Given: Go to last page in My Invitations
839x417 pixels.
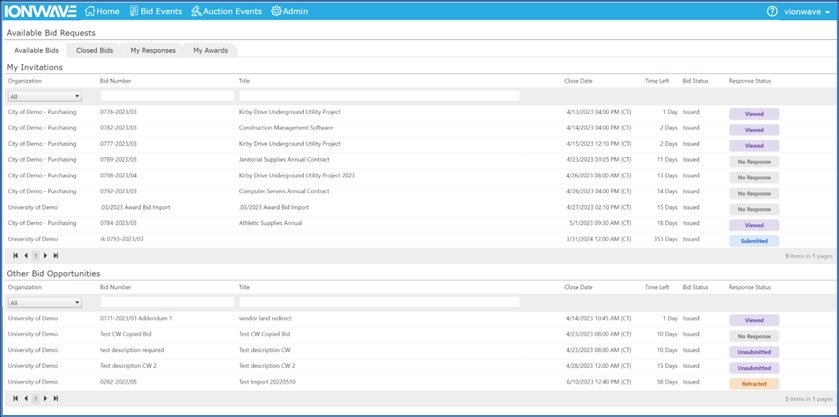Looking at the screenshot, I should click(x=56, y=256).
